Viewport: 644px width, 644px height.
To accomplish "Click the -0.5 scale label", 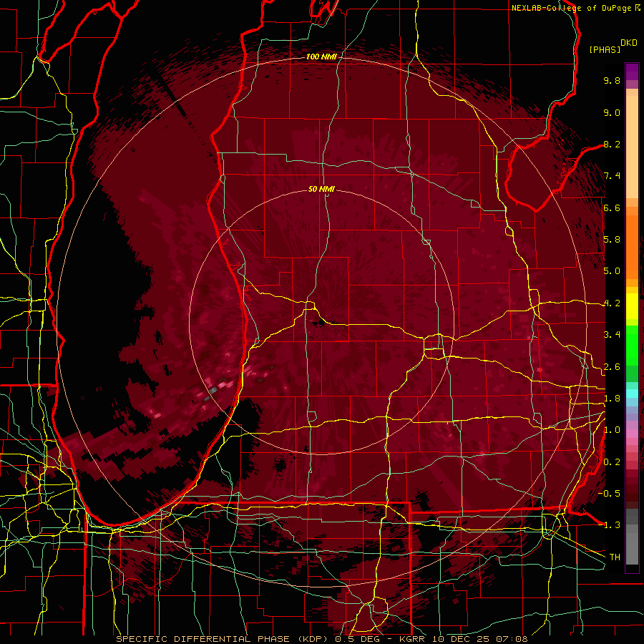I will point(609,494).
